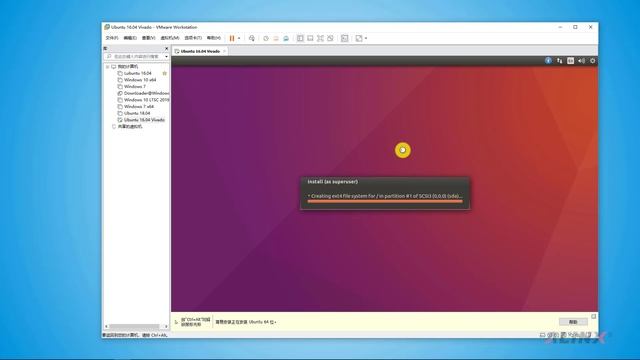Collapse the My Computer tree node

click(x=108, y=67)
